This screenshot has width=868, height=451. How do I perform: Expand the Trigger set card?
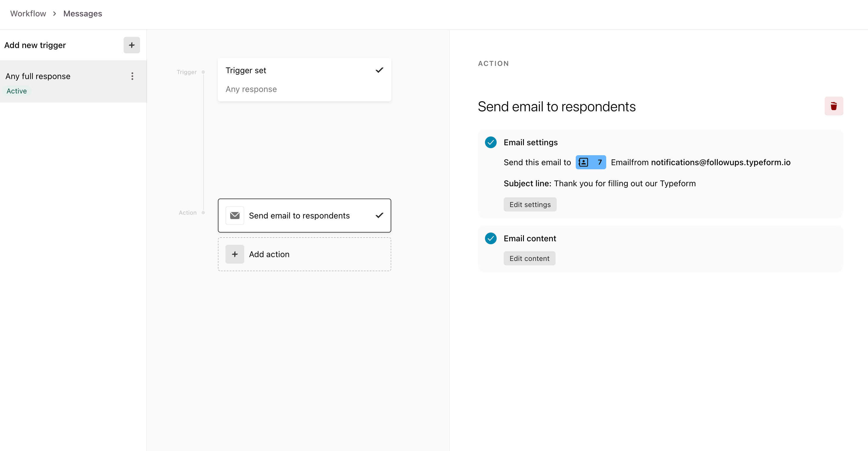pos(304,80)
